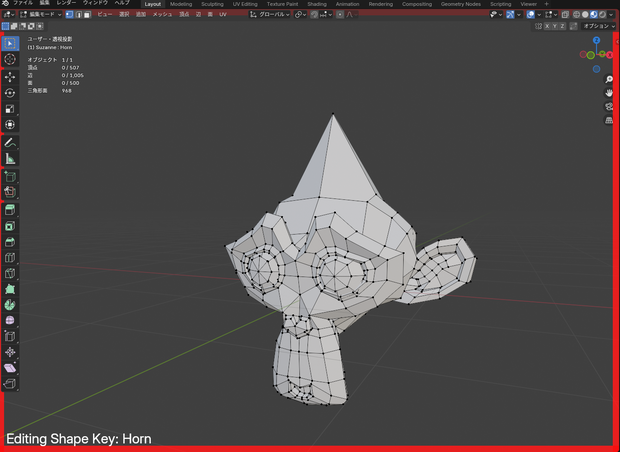Select the Loop Cut tool
This screenshot has width=620, height=452.
10,257
